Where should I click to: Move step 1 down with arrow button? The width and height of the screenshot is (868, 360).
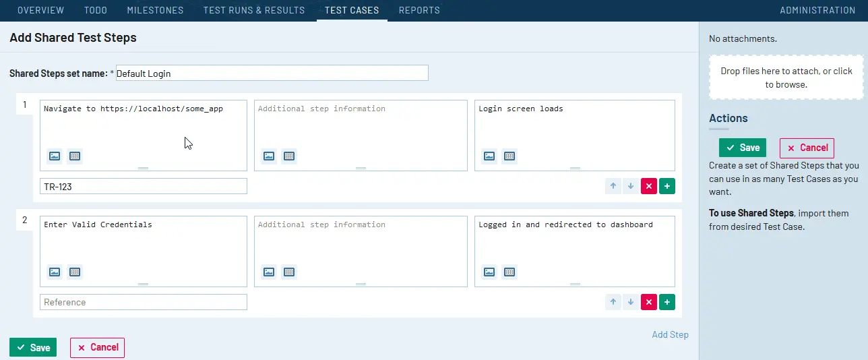[631, 186]
